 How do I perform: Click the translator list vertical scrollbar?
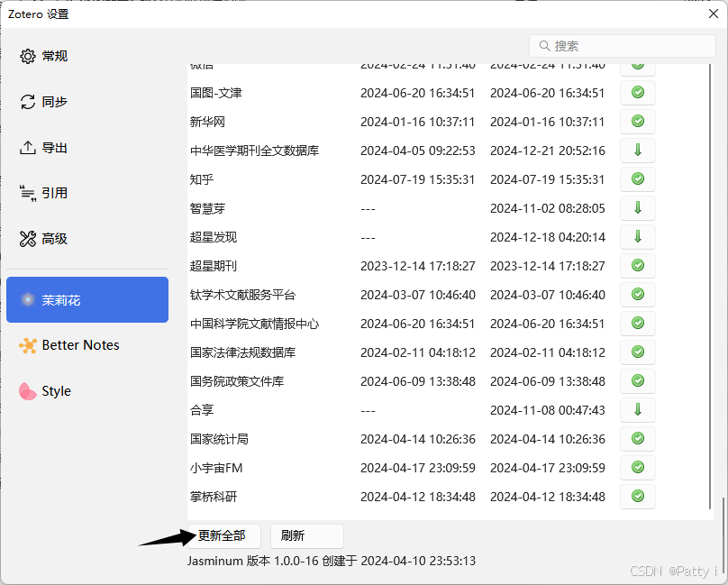[710, 286]
